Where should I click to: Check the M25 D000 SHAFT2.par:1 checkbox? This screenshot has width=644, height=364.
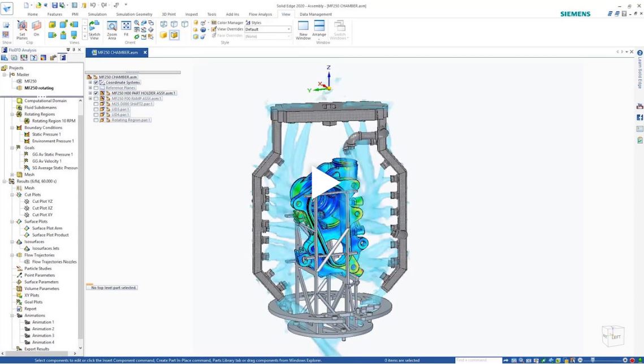[x=96, y=104]
